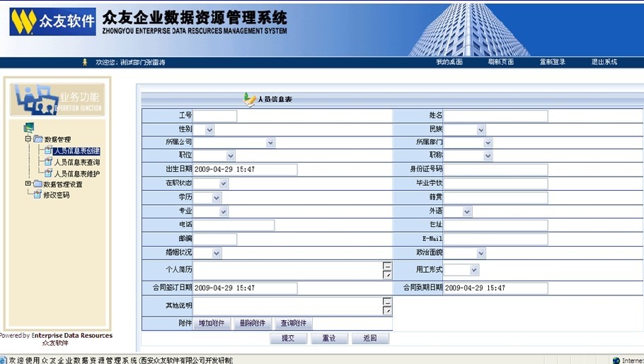Click the yellow user icon beside welcome text

point(86,62)
